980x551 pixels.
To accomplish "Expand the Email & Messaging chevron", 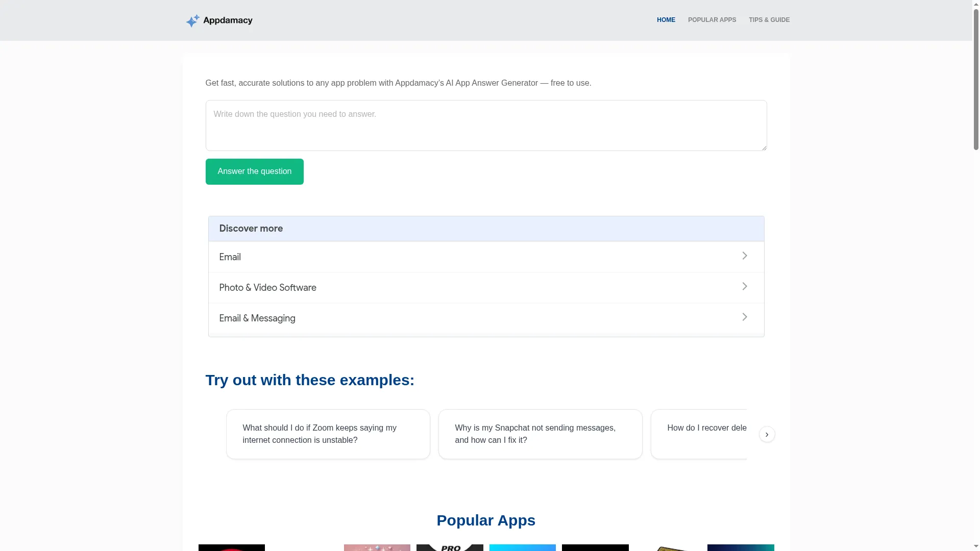I will click(x=744, y=317).
